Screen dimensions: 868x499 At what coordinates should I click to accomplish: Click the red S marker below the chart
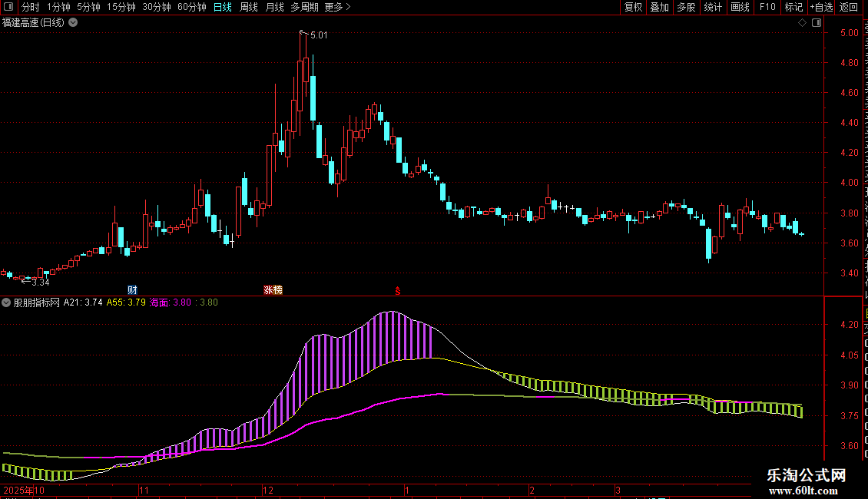[x=397, y=291]
